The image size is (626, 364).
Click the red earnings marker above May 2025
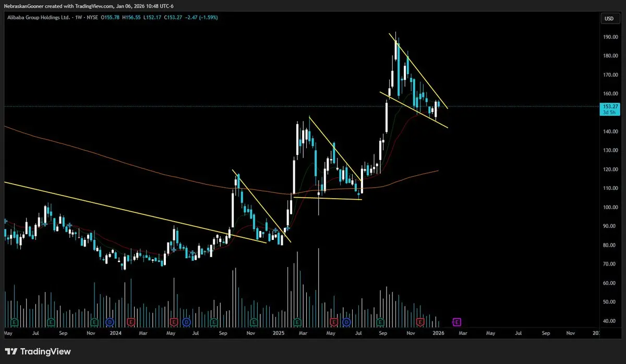tap(334, 322)
